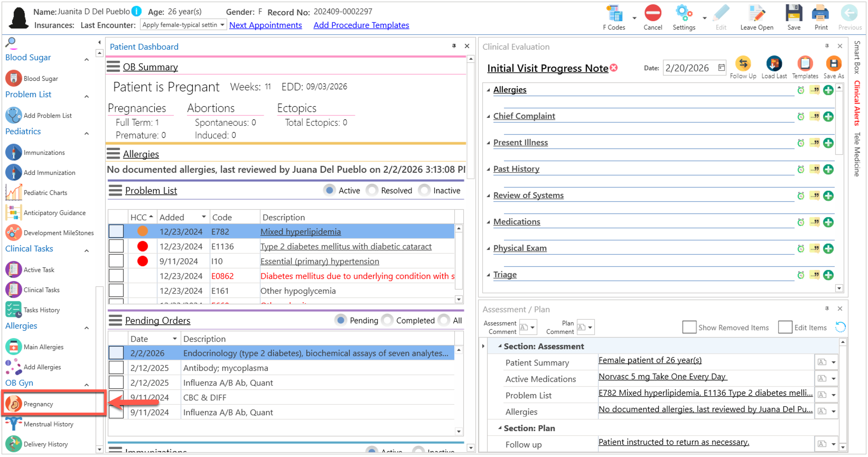The height and width of the screenshot is (457, 868).
Task: Open the Smart Box side tab
Action: (x=857, y=57)
